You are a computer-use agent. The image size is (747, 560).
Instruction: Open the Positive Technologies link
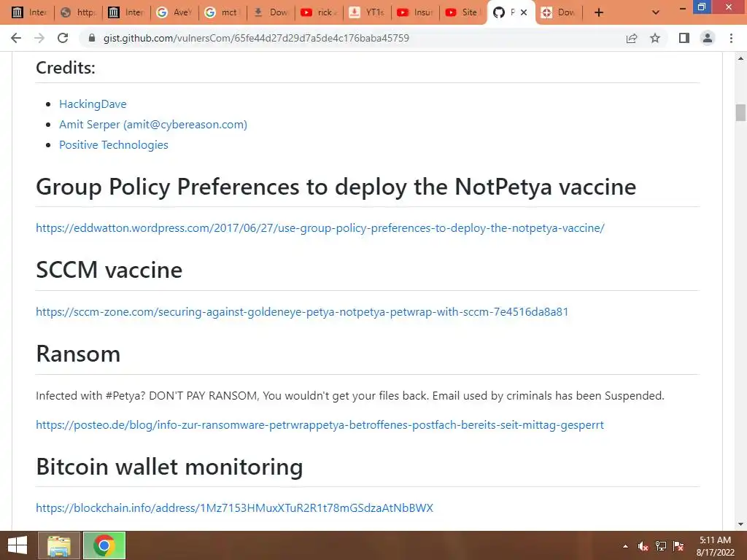coord(113,145)
